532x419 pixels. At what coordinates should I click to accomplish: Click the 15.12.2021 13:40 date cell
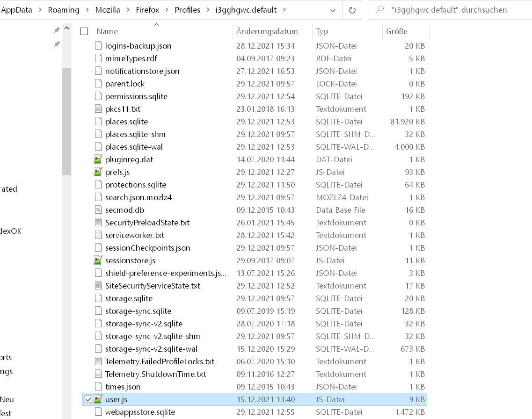(x=266, y=399)
